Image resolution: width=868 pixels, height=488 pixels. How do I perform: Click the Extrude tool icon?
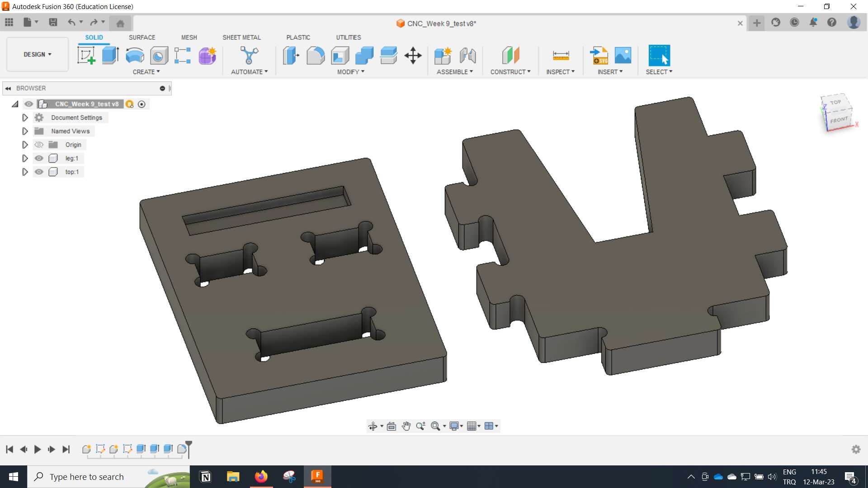coord(110,56)
